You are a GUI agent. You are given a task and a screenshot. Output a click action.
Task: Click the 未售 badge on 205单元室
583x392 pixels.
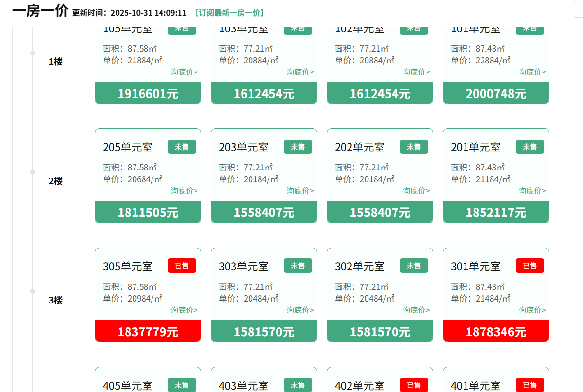(181, 147)
